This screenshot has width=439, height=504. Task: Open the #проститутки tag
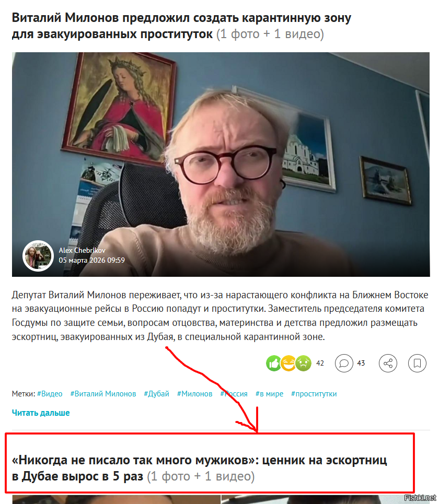314,394
